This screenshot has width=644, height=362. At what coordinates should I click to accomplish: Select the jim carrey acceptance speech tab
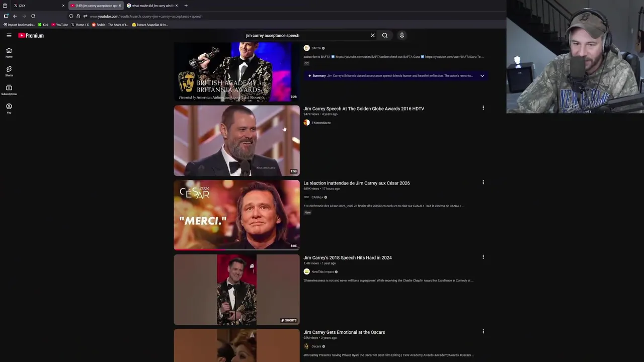[96, 6]
